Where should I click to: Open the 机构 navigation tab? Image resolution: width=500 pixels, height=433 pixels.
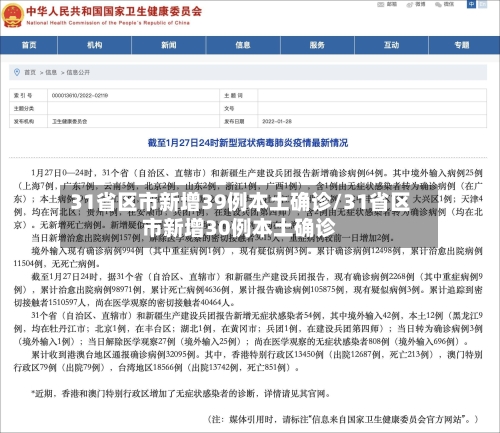(x=95, y=45)
